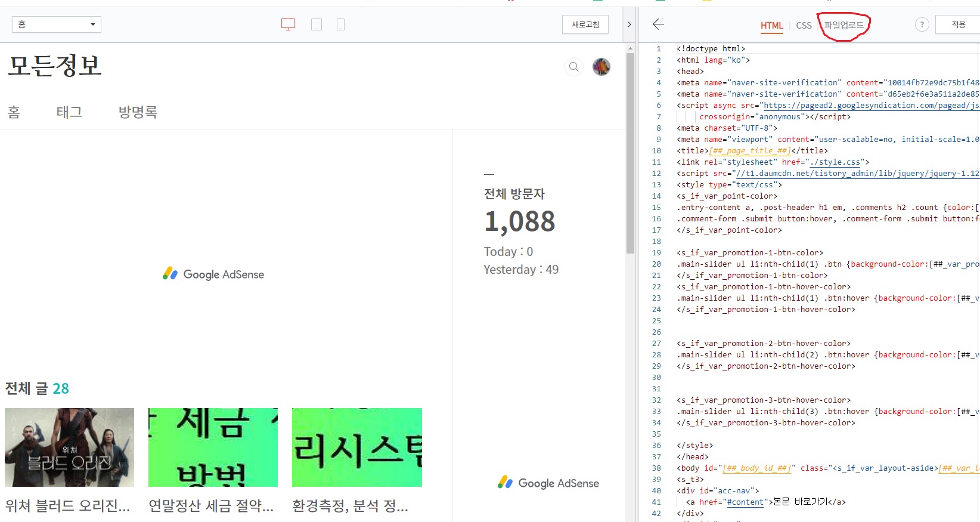
Task: Click the sidebar Google AdSense placeholder
Action: click(x=548, y=483)
